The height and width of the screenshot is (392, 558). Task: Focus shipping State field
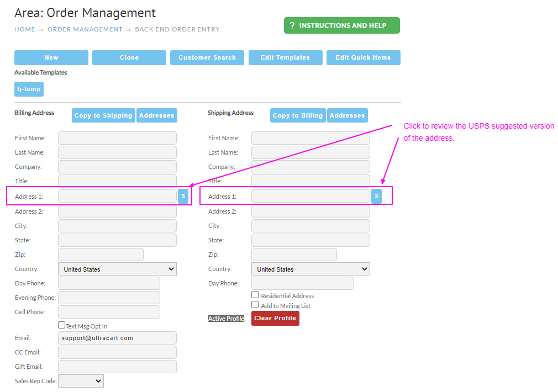[310, 240]
